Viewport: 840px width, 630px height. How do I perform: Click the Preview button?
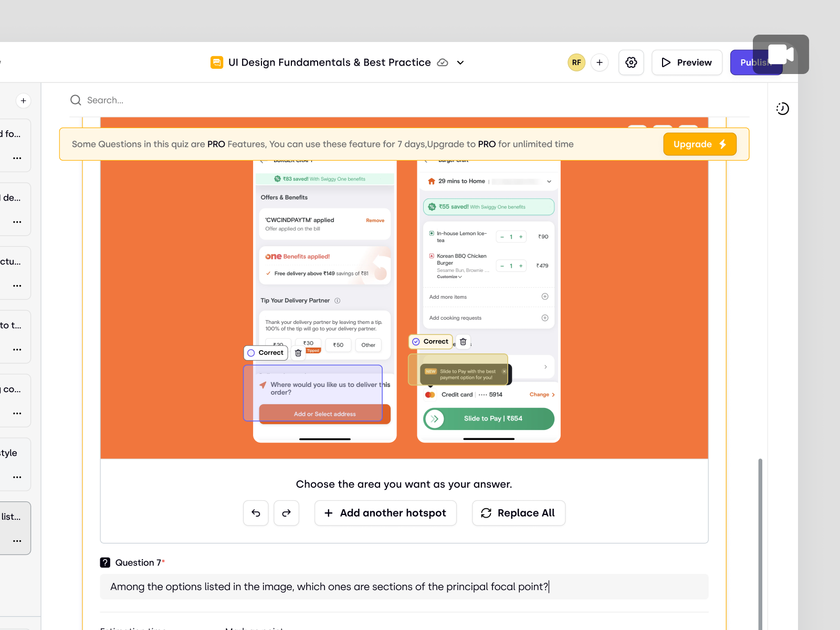click(x=687, y=62)
